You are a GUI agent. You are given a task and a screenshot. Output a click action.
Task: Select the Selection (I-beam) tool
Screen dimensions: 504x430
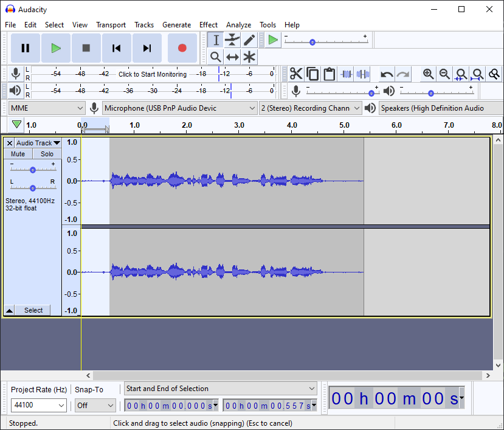(216, 40)
